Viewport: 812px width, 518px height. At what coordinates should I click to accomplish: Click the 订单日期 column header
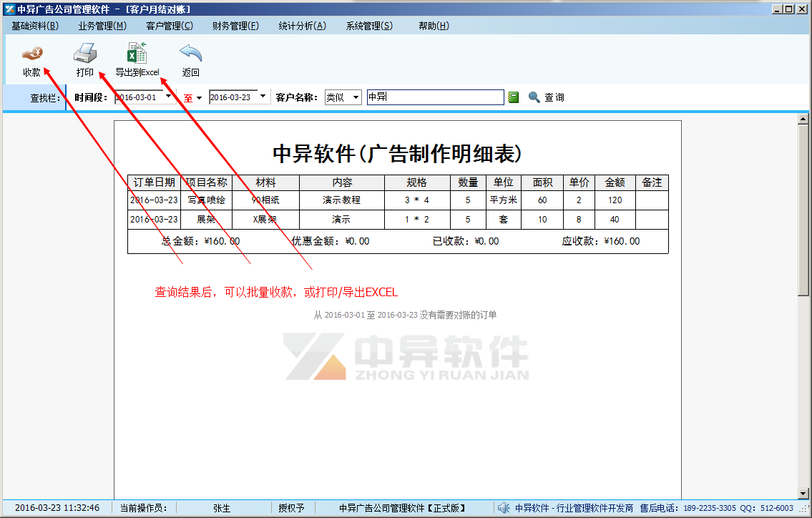[x=155, y=182]
